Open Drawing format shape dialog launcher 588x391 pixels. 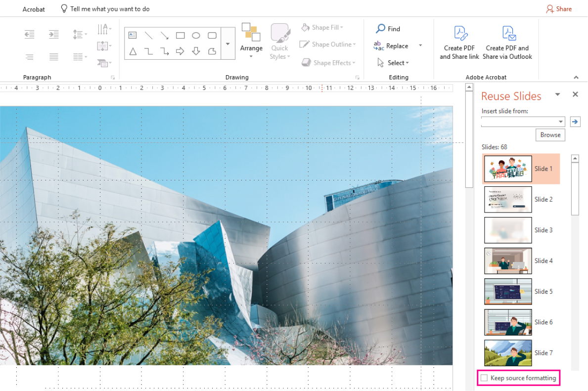pos(358,78)
